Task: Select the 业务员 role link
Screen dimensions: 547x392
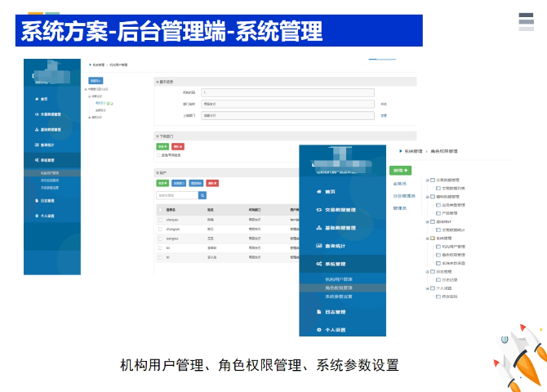Action: (400, 184)
